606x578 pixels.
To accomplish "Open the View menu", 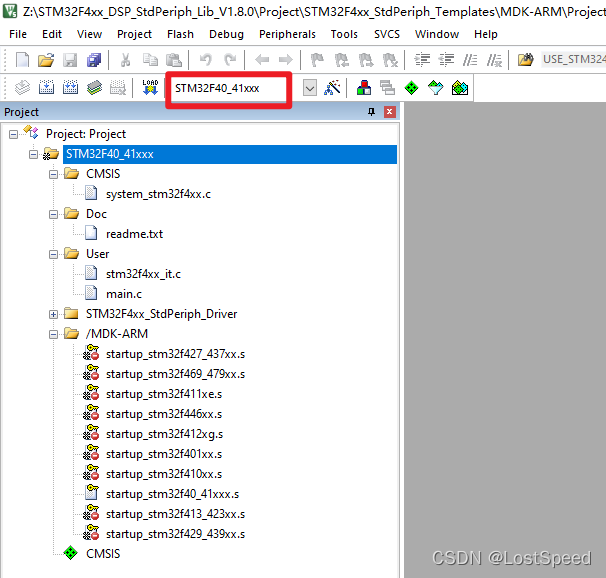I will click(x=89, y=34).
